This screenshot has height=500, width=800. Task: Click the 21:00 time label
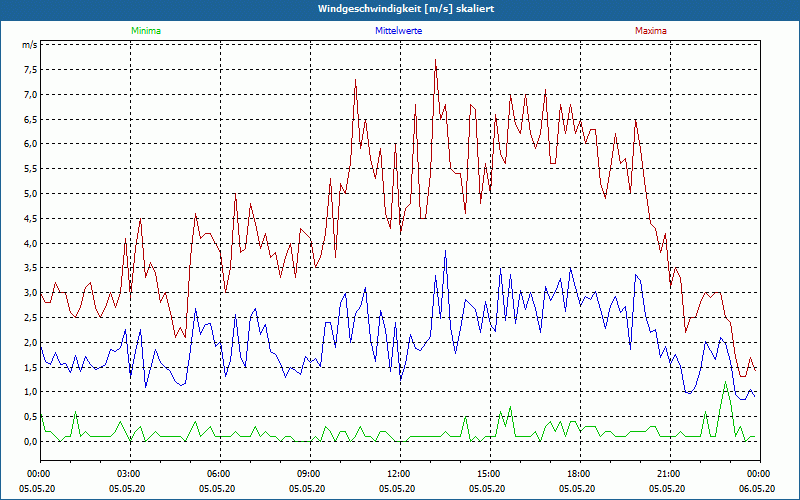[x=670, y=474]
